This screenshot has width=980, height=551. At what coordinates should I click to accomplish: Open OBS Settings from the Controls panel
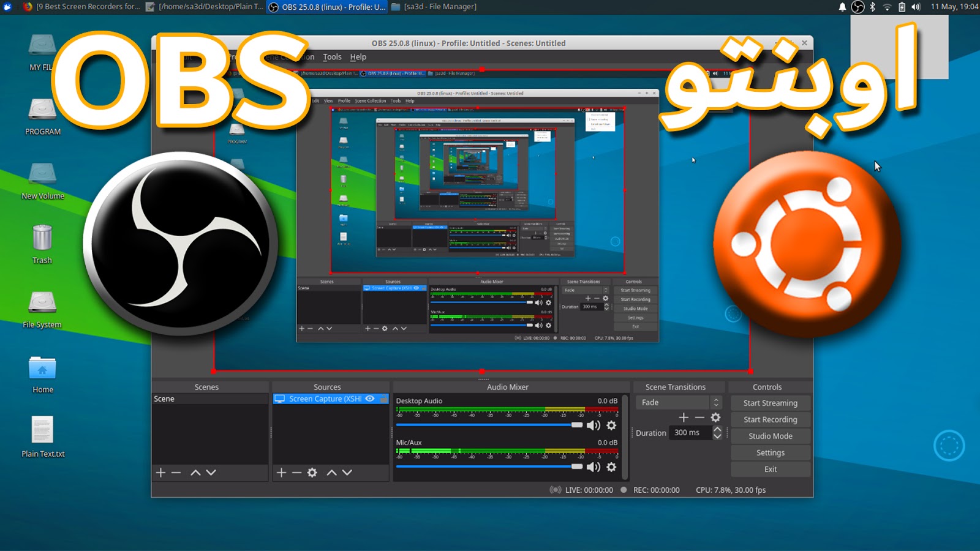[x=771, y=452]
